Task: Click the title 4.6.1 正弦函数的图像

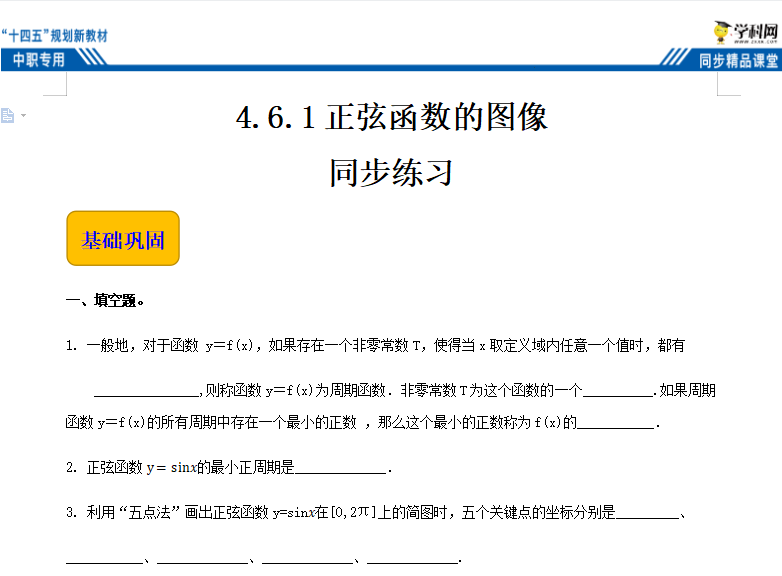Action: (x=391, y=118)
